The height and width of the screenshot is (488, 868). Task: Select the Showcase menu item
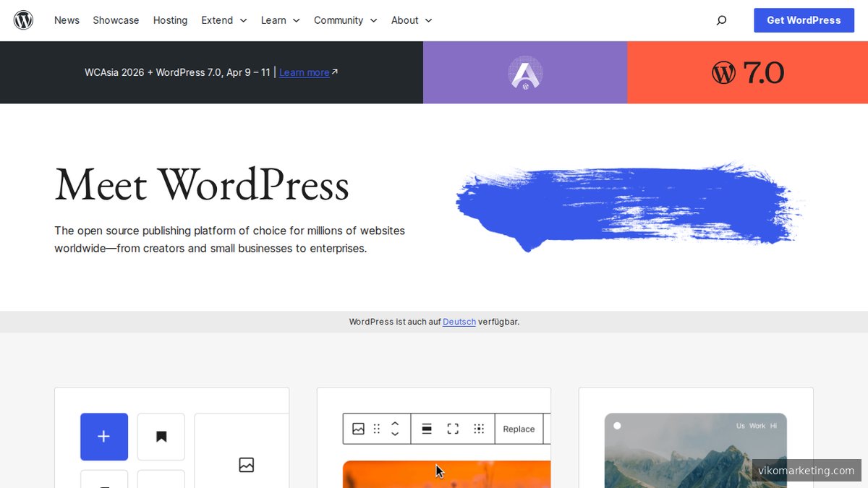[116, 20]
